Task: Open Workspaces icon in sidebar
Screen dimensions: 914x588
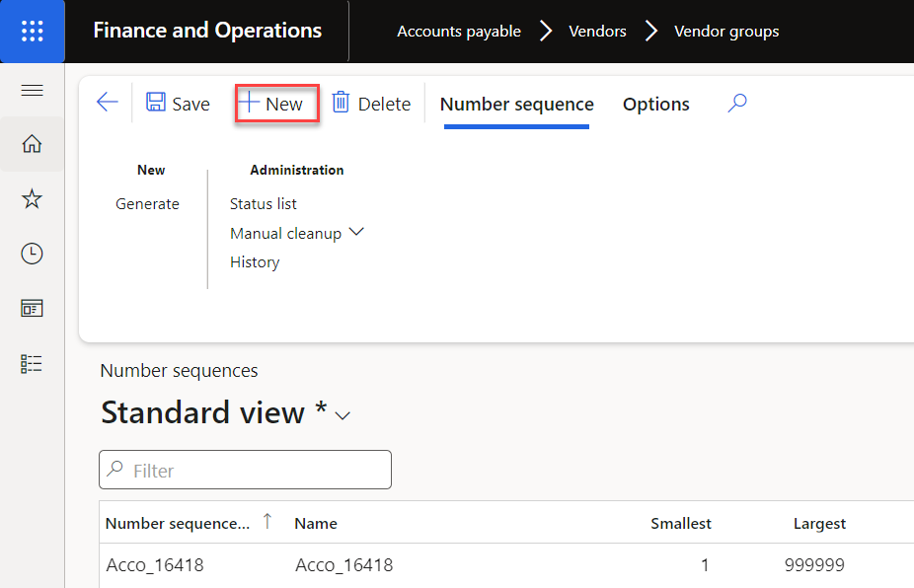Action: click(32, 308)
